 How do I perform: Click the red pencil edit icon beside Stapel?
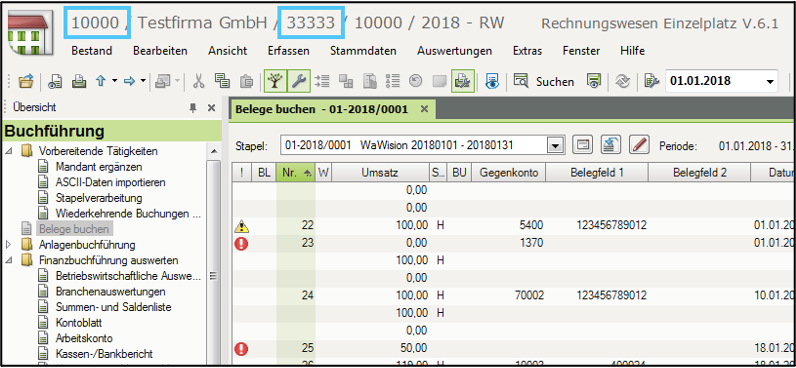click(x=640, y=145)
